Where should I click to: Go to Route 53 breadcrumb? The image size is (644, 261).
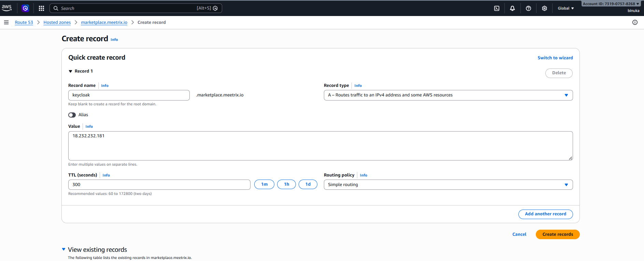point(24,22)
